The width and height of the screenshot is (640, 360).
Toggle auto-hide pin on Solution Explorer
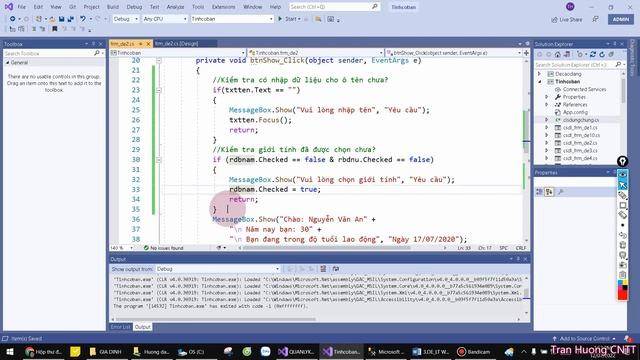coord(615,44)
